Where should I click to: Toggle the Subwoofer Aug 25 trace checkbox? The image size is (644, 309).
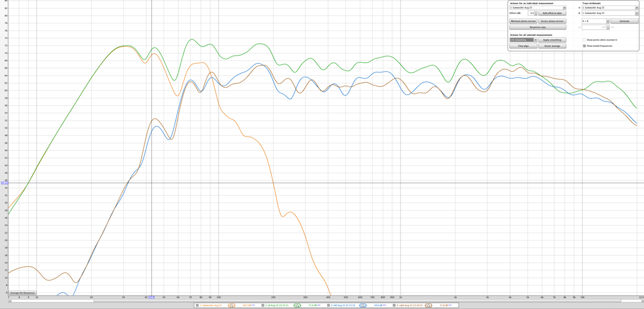pyautogui.click(x=197, y=305)
